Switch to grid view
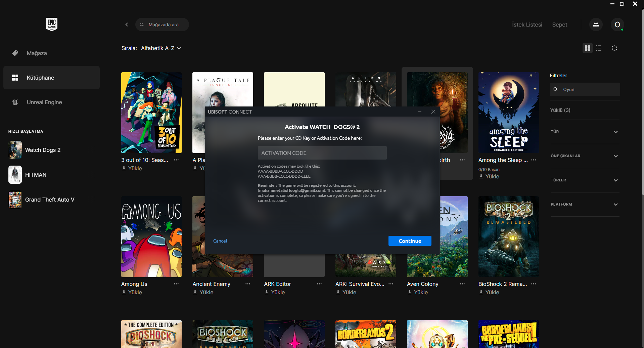The image size is (644, 348). (x=587, y=48)
